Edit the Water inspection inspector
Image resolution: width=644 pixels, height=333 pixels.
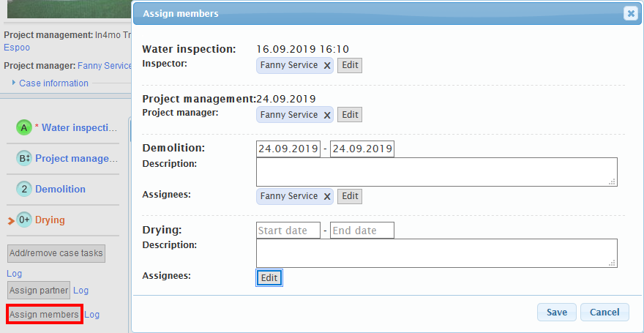[350, 65]
